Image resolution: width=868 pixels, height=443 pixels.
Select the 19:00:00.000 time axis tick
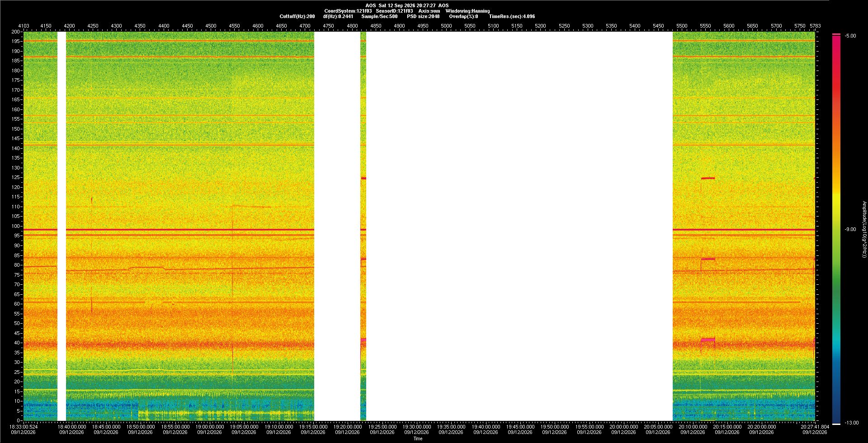point(210,427)
